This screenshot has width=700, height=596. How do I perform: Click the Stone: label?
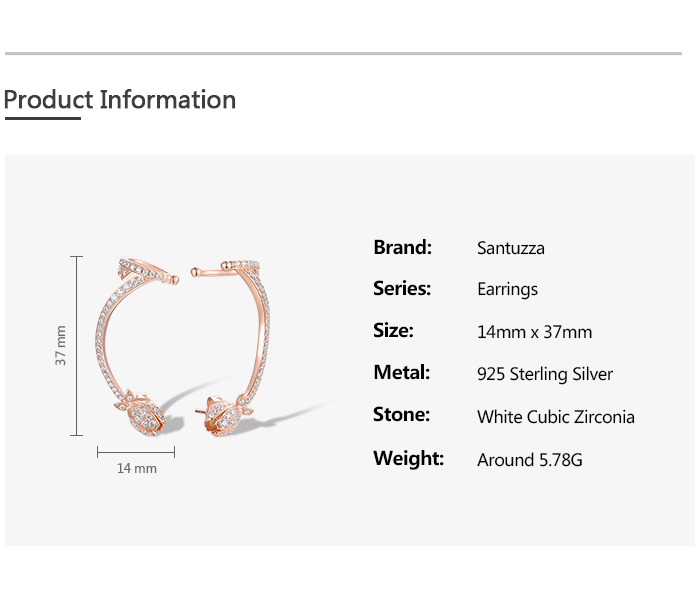tap(401, 415)
